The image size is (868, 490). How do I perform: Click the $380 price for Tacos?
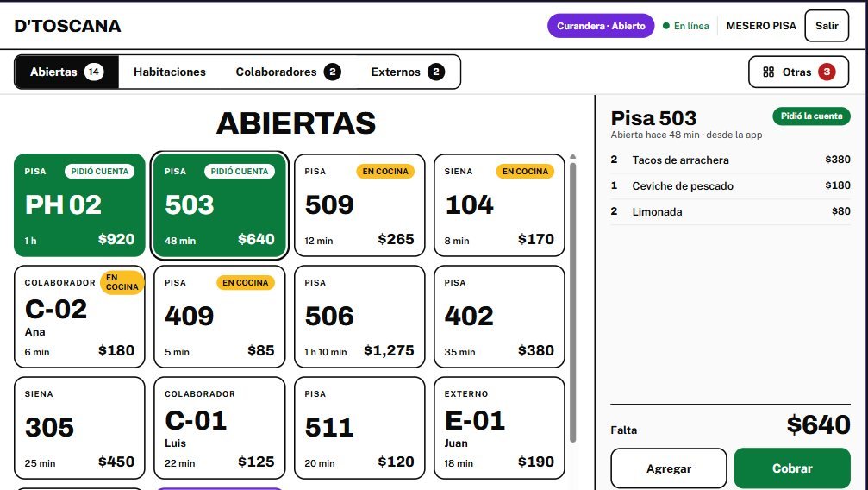(x=838, y=160)
